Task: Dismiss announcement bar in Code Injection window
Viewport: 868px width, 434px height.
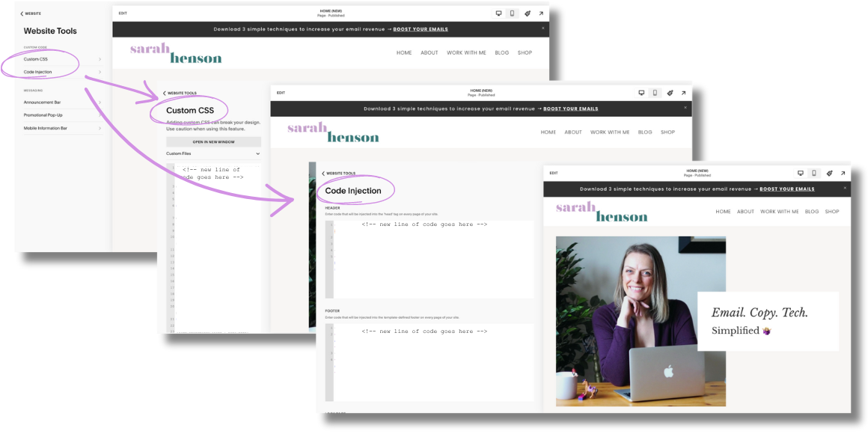Action: (846, 188)
